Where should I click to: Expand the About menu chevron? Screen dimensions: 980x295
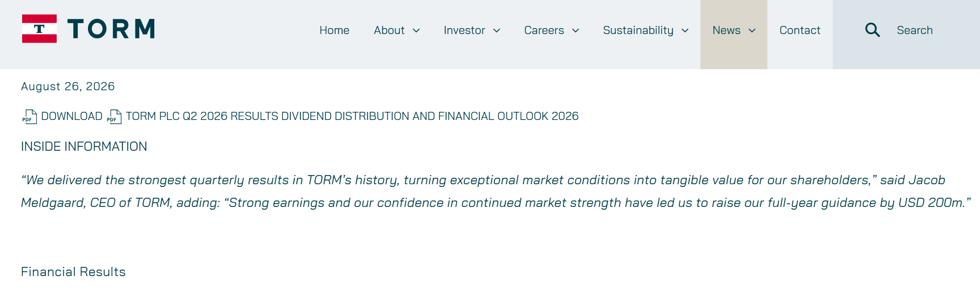tap(416, 31)
